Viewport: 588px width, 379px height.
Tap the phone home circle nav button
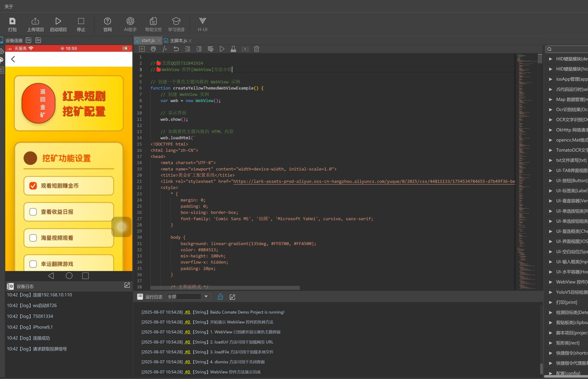(x=69, y=276)
